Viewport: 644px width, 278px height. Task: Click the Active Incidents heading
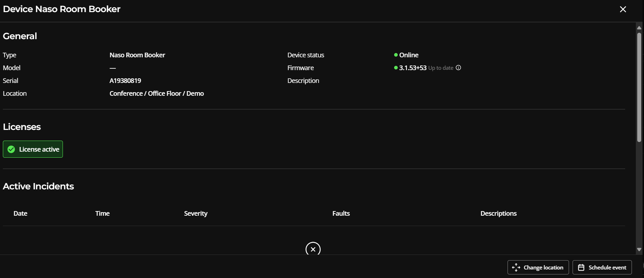(x=38, y=186)
